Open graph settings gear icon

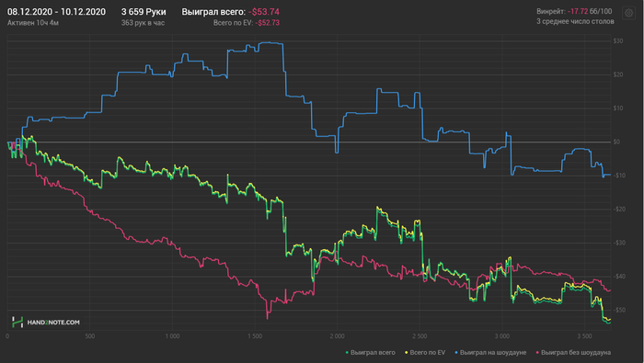(x=628, y=13)
